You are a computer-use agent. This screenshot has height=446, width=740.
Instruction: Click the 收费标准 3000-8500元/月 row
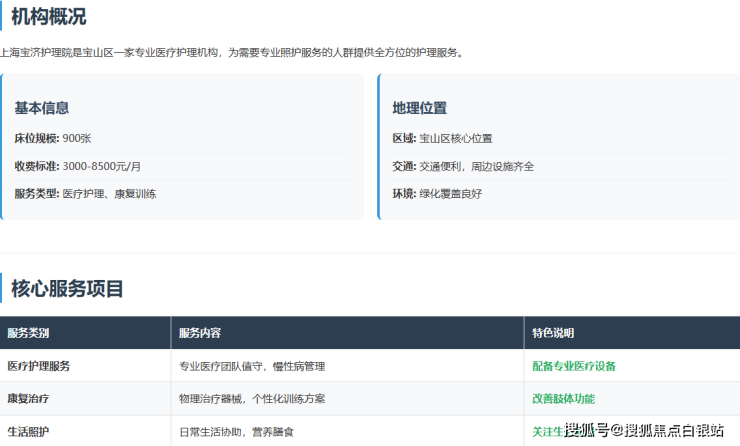click(x=77, y=166)
